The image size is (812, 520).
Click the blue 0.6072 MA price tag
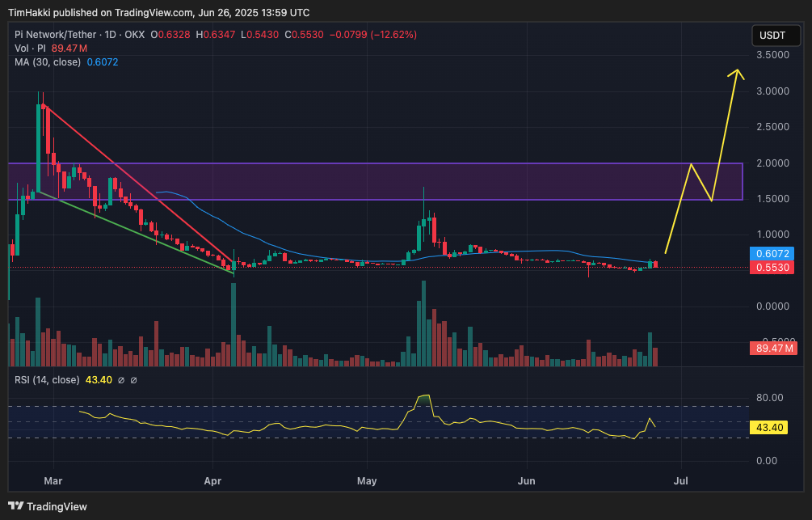(x=772, y=253)
